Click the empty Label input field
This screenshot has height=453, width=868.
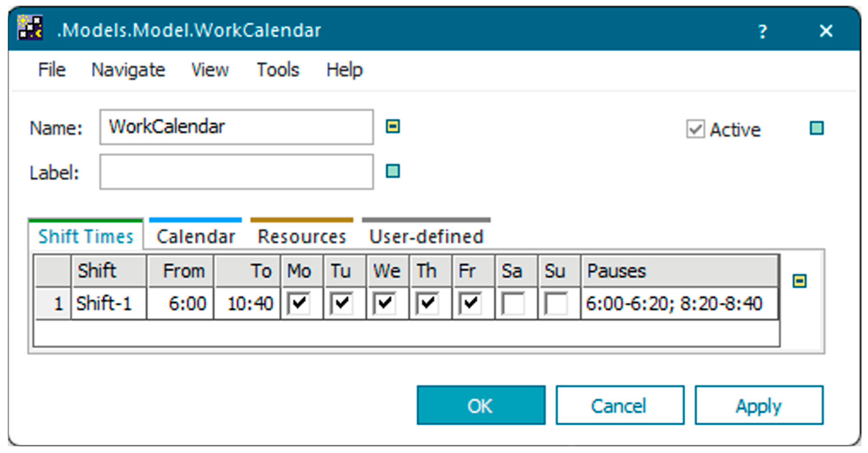pyautogui.click(x=237, y=172)
